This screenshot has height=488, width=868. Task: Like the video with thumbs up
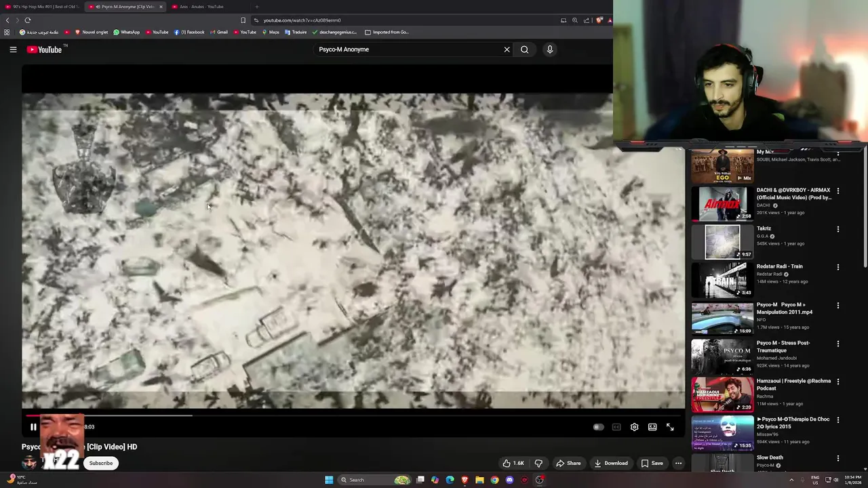click(x=513, y=463)
